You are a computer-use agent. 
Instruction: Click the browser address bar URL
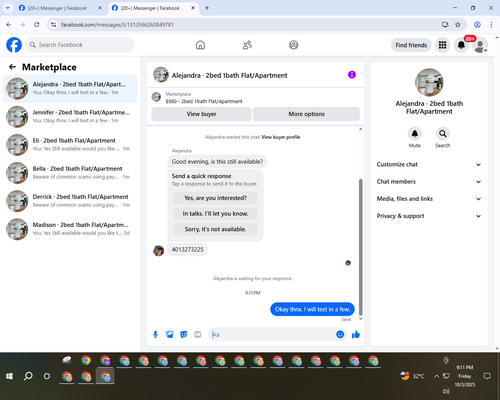[x=117, y=25]
